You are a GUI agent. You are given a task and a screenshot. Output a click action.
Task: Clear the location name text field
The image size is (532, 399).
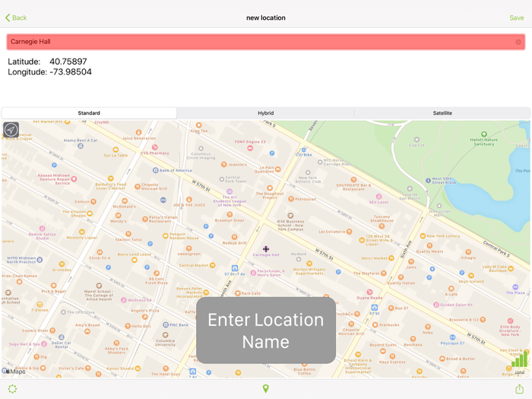pos(518,42)
